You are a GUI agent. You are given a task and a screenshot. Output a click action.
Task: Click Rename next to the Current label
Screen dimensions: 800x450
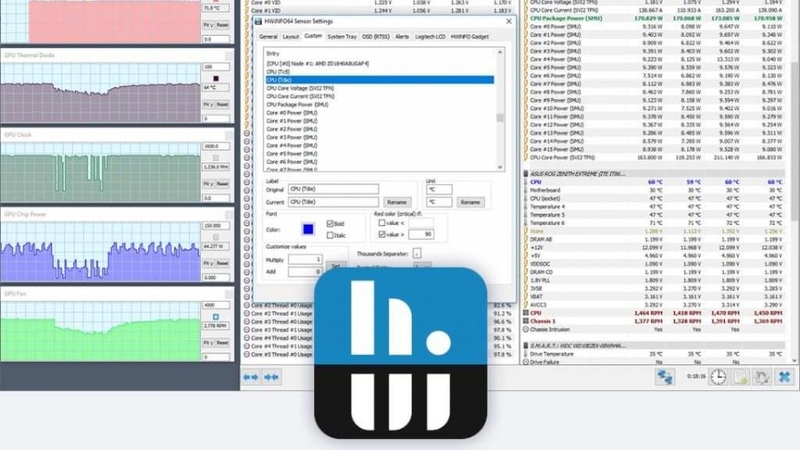[x=397, y=202]
